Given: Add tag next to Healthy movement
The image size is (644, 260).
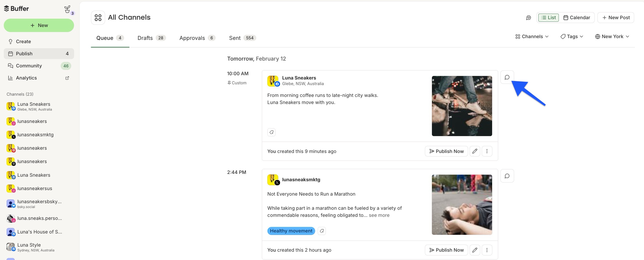Looking at the screenshot, I should 322,231.
